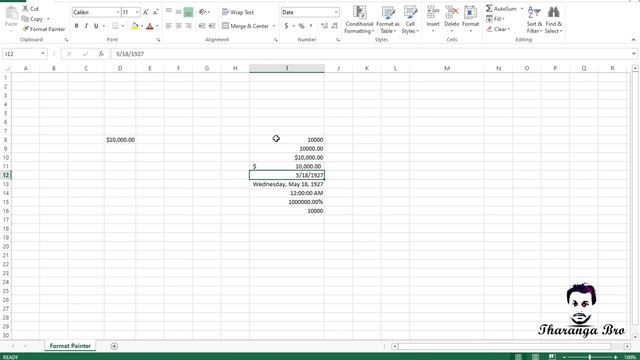
Task: Collapse the ribbon with the chevron
Action: point(633,40)
